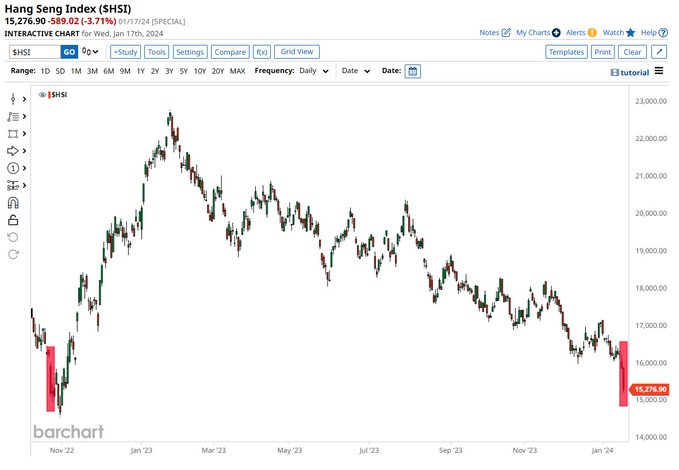Select the measure projection tool

13,185
